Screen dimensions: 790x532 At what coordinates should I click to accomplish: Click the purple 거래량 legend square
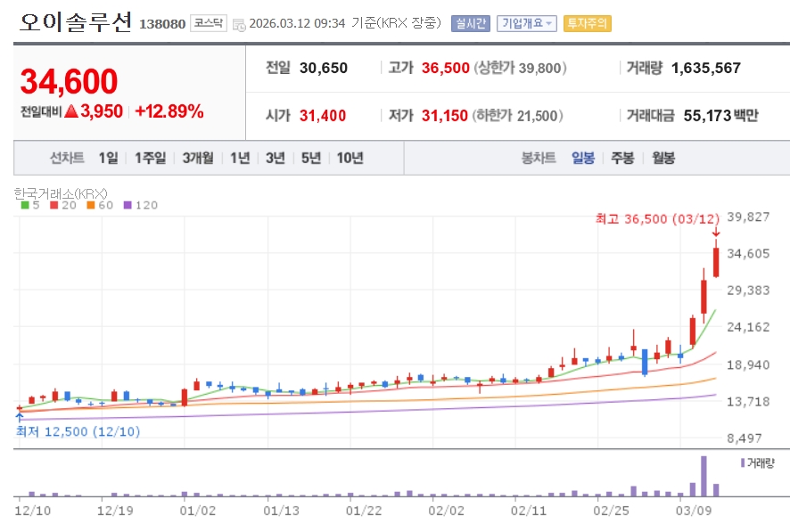[x=741, y=462]
